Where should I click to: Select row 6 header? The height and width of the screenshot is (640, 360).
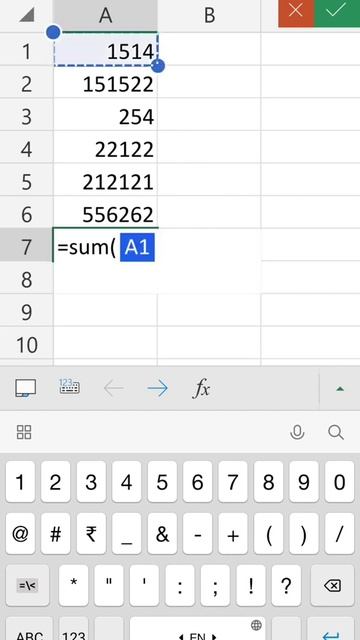pyautogui.click(x=27, y=214)
